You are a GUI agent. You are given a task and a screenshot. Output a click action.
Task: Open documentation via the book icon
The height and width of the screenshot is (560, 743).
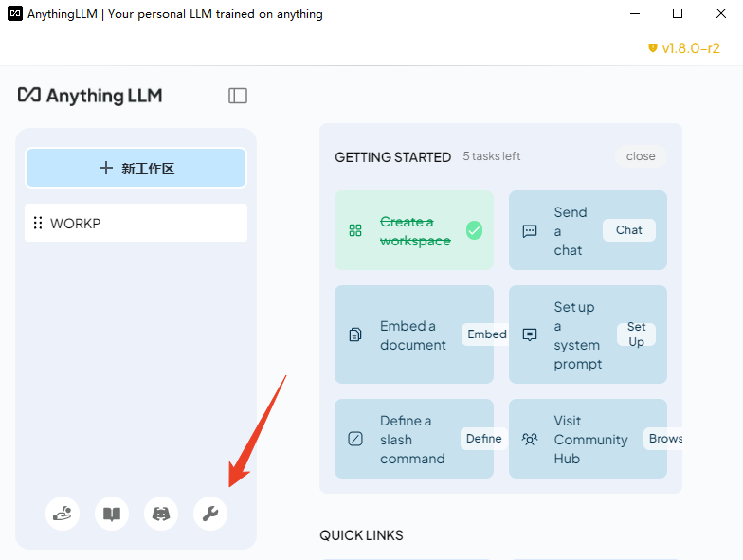point(112,514)
